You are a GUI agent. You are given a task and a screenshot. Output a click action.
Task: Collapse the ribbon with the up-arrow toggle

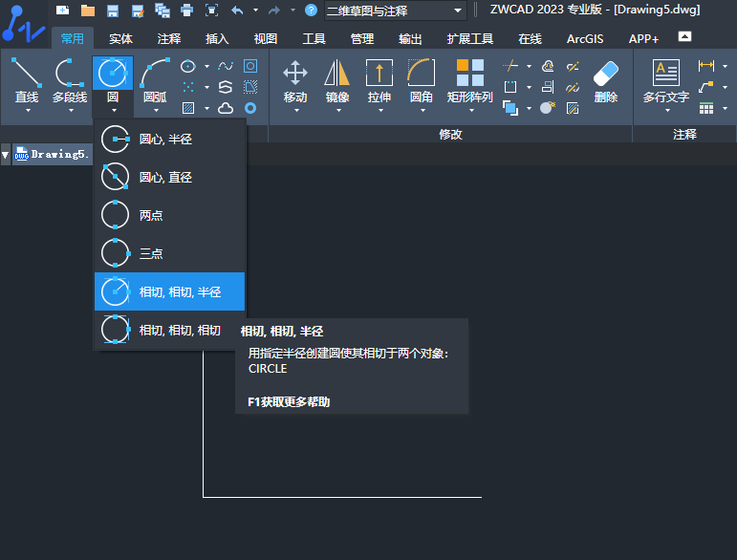(x=684, y=36)
